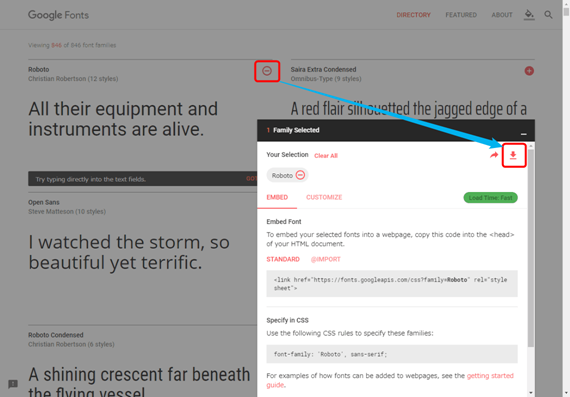Click the Roboto Condensed 'A shining crescent' sample

coord(139,381)
